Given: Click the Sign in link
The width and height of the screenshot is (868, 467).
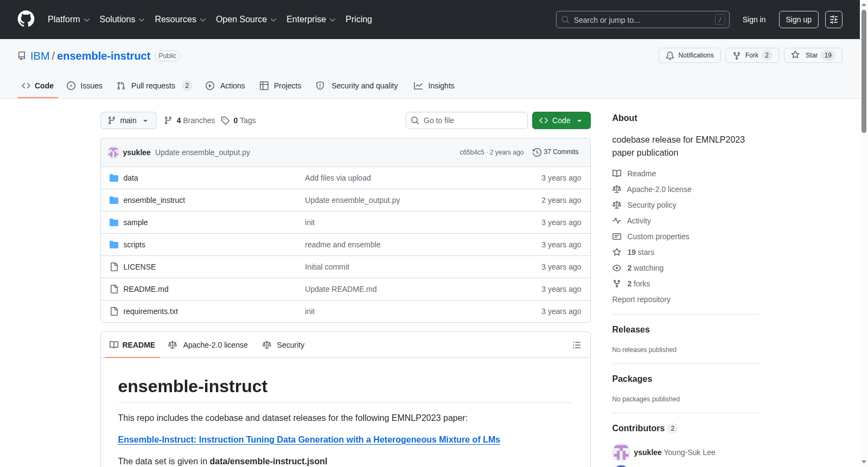Looking at the screenshot, I should tap(754, 20).
